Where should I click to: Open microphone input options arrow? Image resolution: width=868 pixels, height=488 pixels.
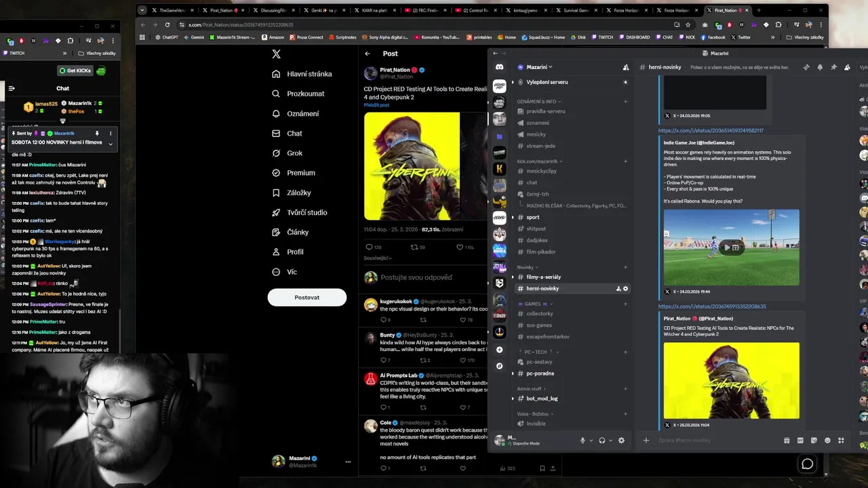click(x=590, y=441)
